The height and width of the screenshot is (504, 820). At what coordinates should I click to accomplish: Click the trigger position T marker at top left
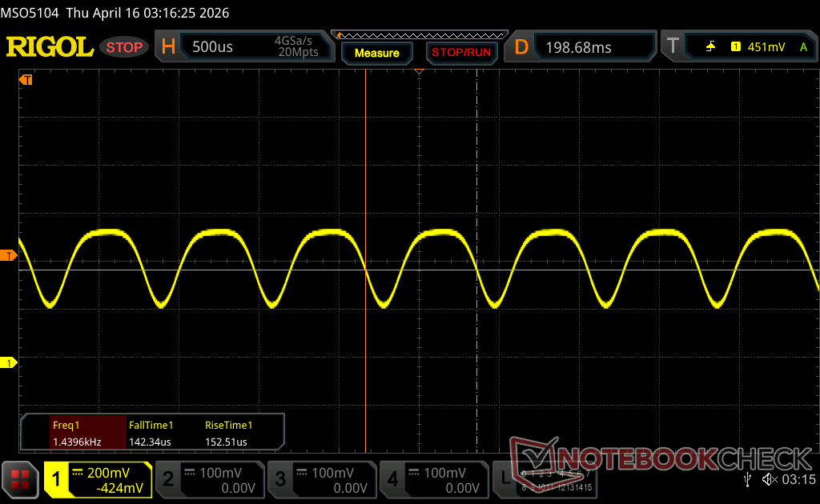click(26, 80)
